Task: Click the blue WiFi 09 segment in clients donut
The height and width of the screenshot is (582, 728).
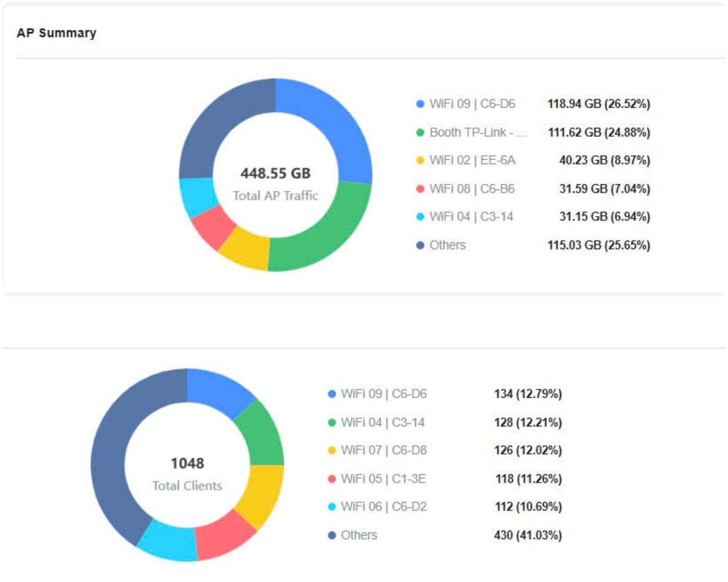Action: (218, 392)
